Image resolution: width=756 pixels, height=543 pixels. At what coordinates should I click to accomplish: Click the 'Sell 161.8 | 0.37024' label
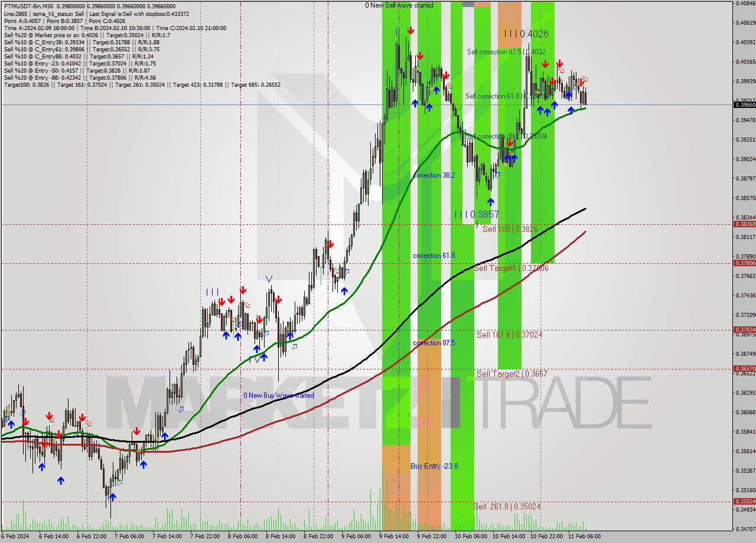click(509, 335)
